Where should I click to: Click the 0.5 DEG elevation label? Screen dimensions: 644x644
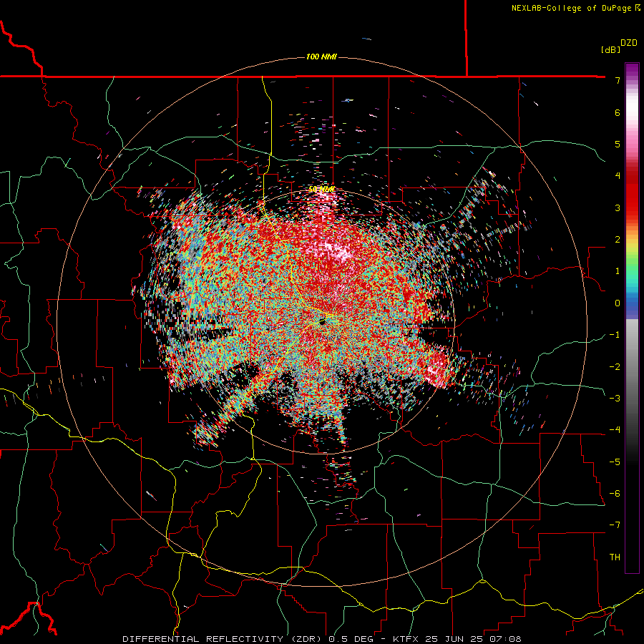[351, 639]
